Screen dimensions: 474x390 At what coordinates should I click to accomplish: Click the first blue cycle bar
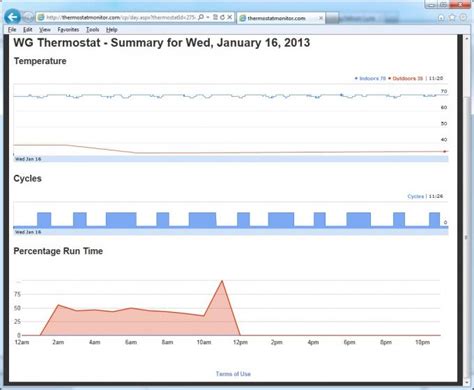click(44, 219)
